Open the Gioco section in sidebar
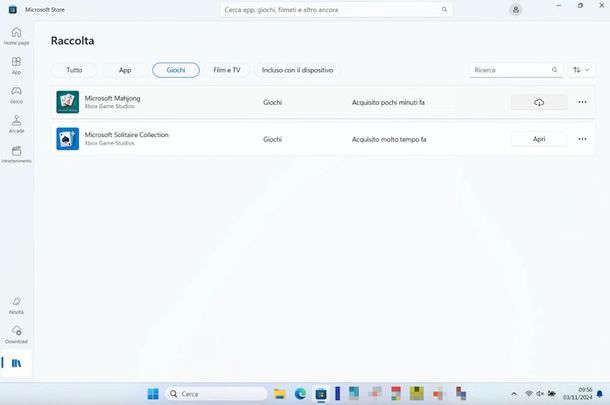This screenshot has width=610, height=405. pyautogui.click(x=16, y=95)
